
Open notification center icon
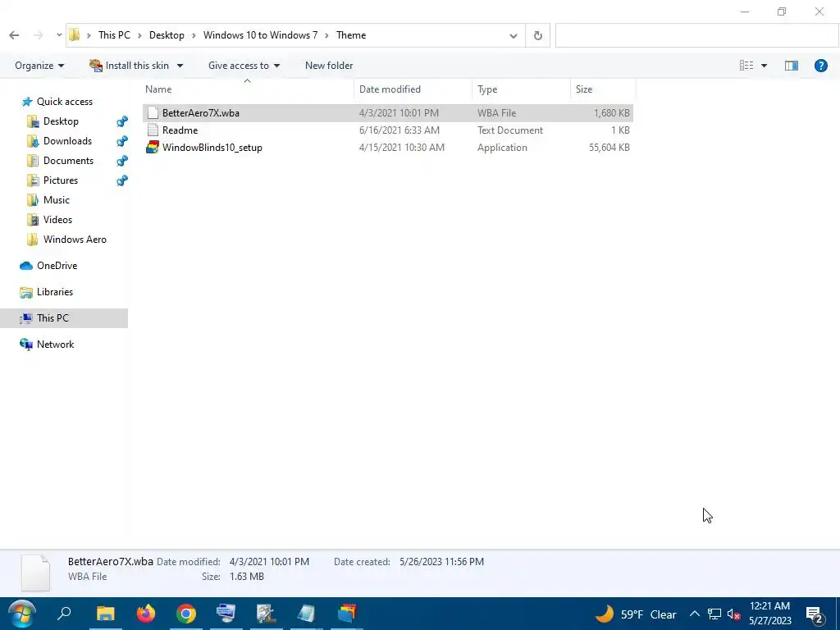pos(815,614)
